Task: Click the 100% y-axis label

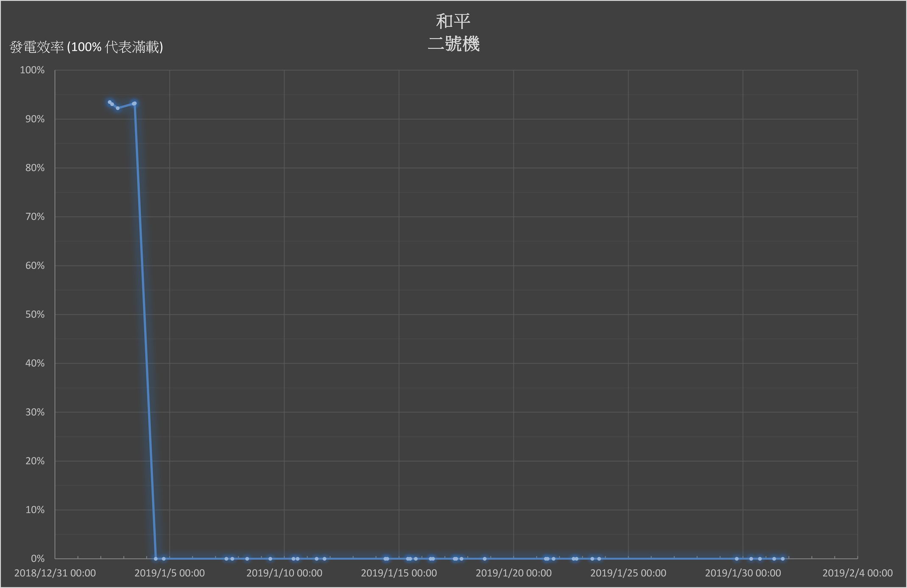Action: [x=32, y=70]
